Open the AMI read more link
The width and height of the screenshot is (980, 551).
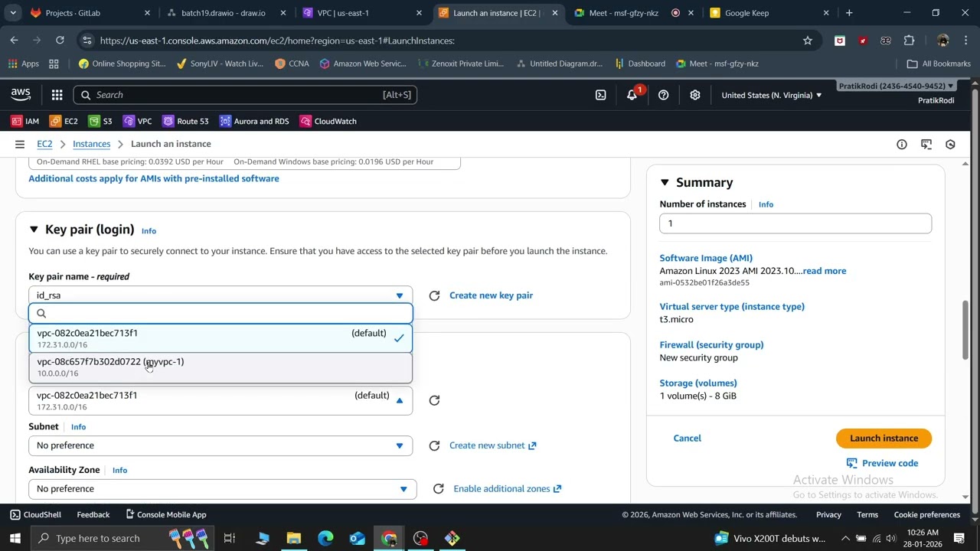pos(824,271)
